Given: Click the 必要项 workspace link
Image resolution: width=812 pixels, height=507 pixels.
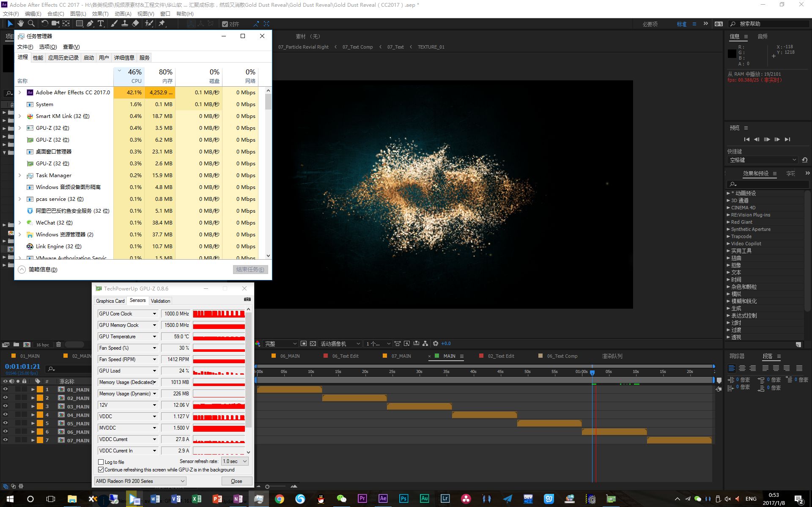Looking at the screenshot, I should [x=650, y=24].
